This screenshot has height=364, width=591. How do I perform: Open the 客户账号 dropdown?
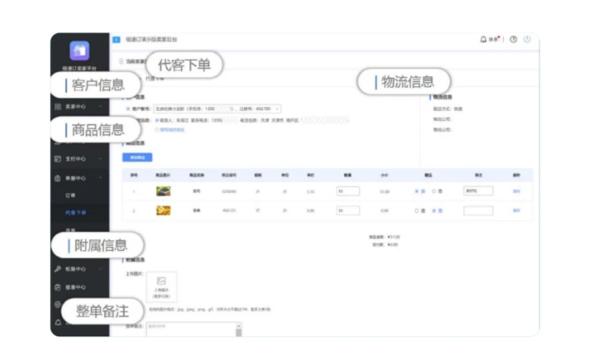coord(217,108)
